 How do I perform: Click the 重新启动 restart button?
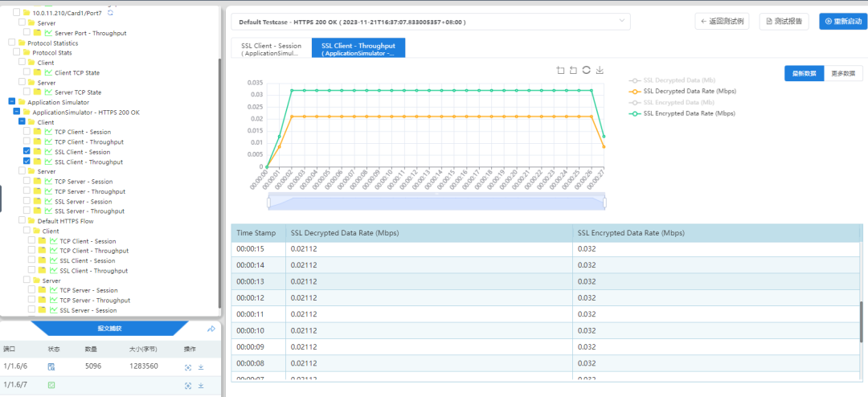pos(837,22)
